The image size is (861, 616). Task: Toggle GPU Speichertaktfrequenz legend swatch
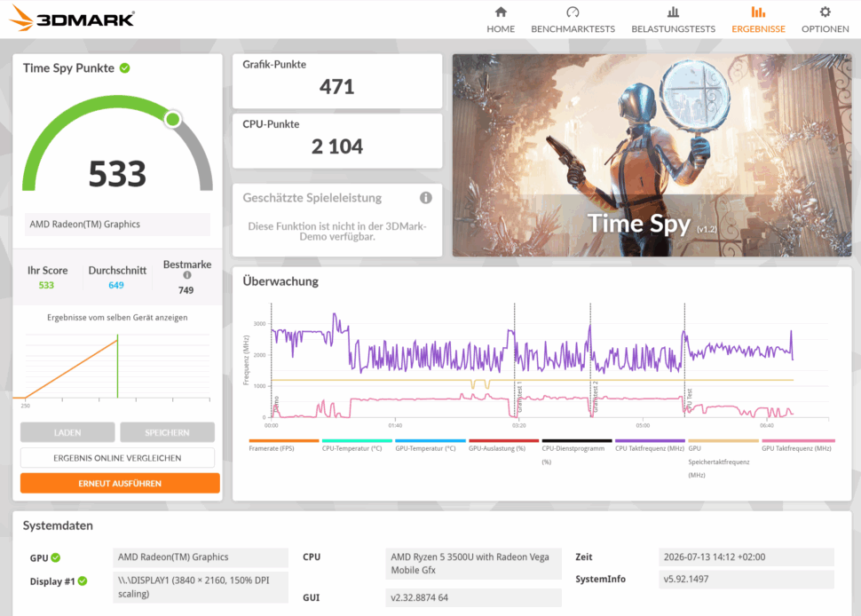[723, 440]
